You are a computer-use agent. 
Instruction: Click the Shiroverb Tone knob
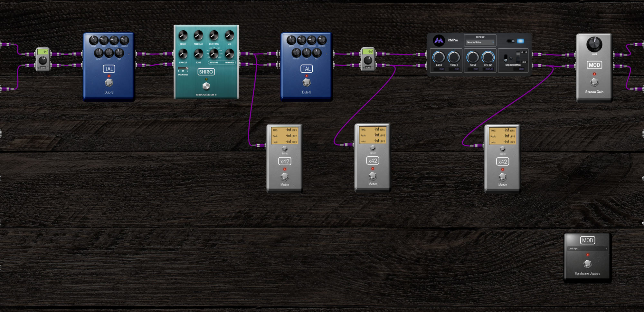coord(198,54)
